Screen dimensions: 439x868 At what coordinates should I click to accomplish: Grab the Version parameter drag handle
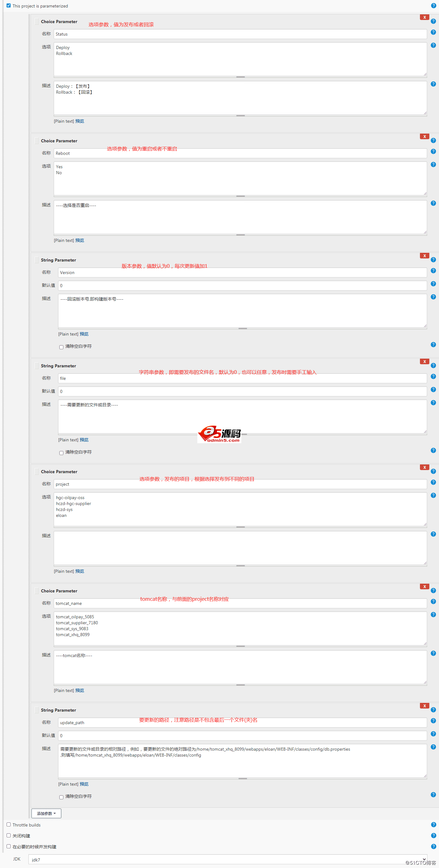(37, 260)
